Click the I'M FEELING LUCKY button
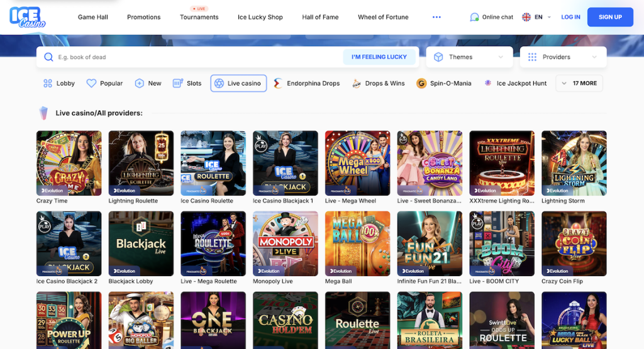This screenshot has width=644, height=349. click(x=379, y=57)
